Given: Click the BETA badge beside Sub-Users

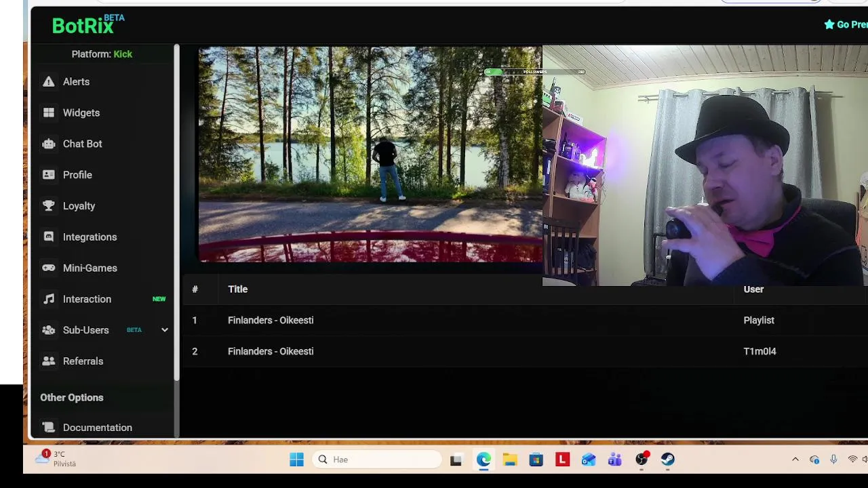Looking at the screenshot, I should point(134,330).
